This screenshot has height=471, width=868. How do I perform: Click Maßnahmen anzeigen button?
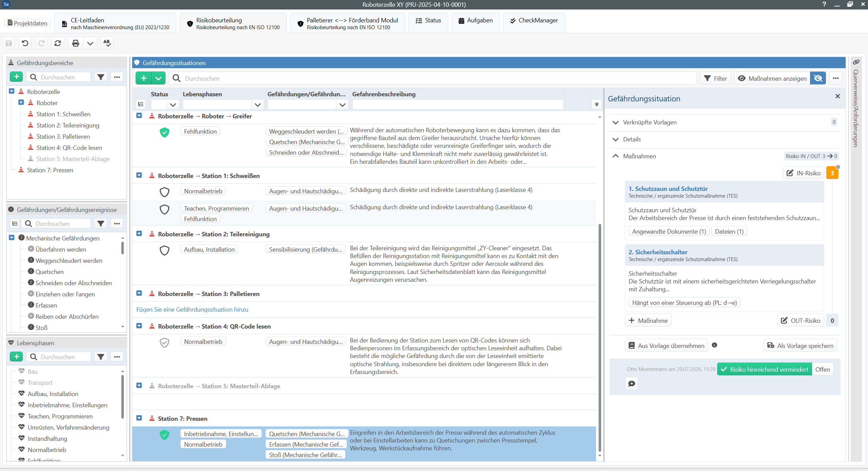click(772, 78)
